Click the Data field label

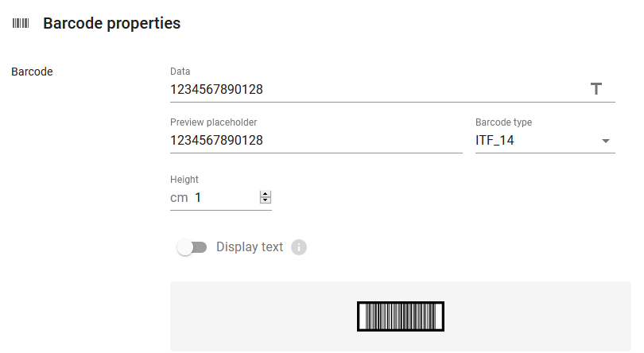180,72
